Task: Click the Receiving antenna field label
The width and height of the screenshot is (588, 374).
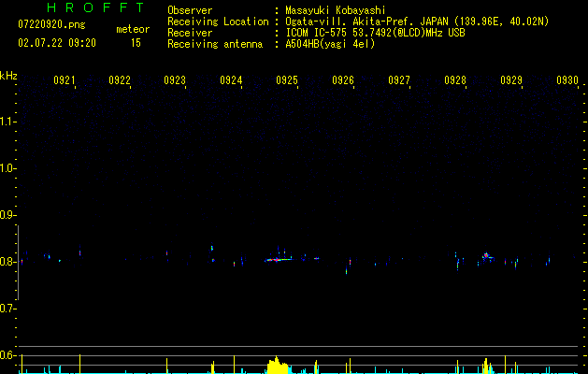Action: tap(215, 44)
